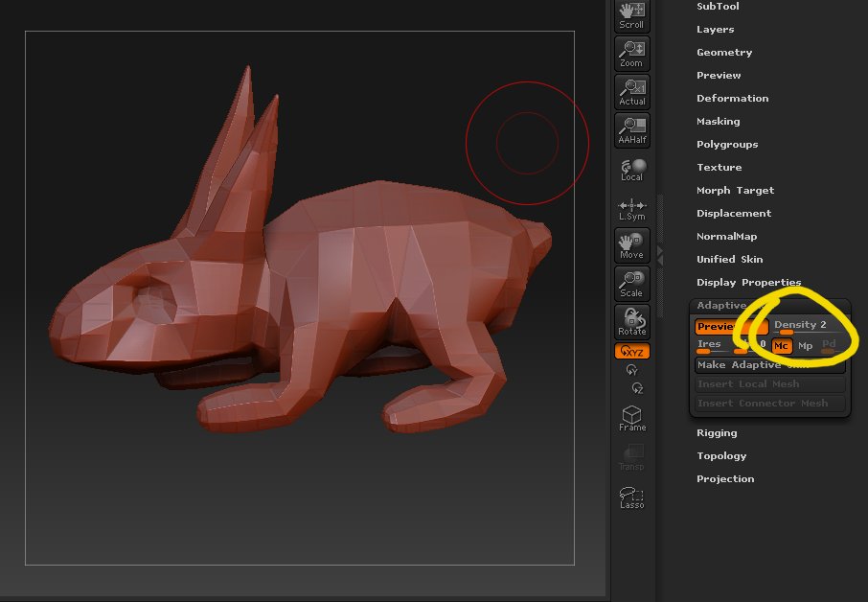Select the Zoom tool icon

point(631,54)
